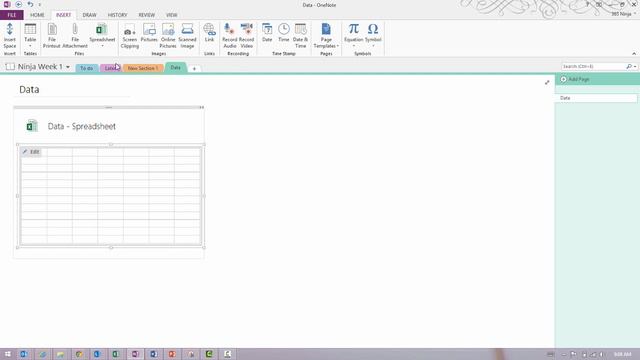Collapse the ribbon with the caret
640x360 pixels.
tap(634, 53)
